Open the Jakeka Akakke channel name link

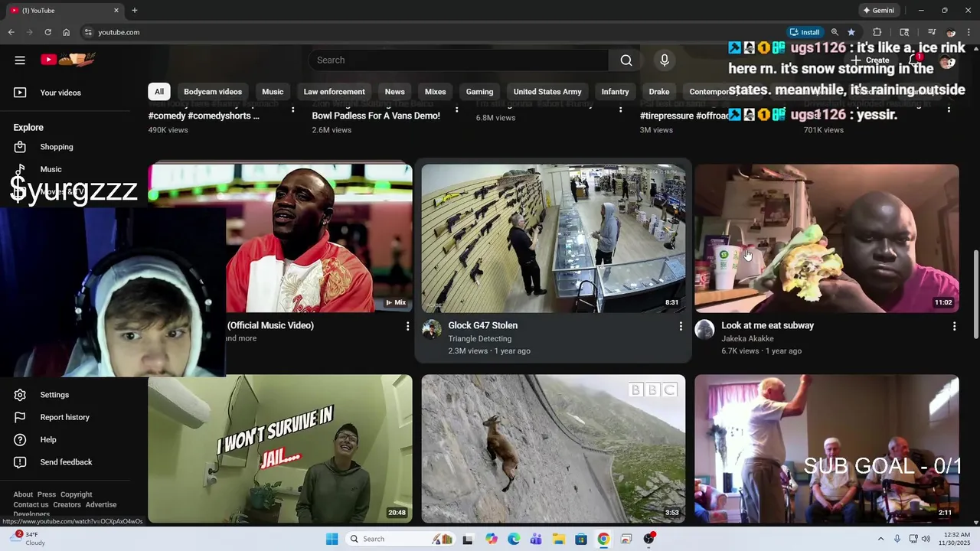click(748, 338)
